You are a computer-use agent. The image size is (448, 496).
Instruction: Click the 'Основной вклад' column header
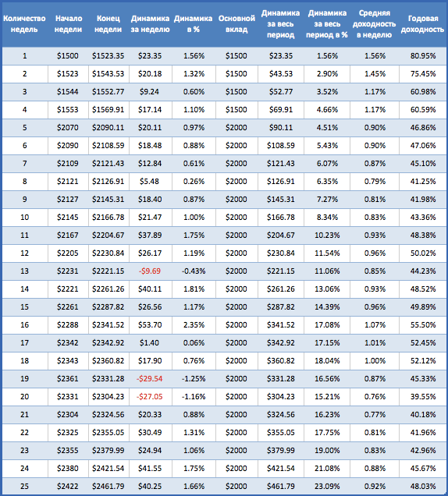(x=236, y=23)
